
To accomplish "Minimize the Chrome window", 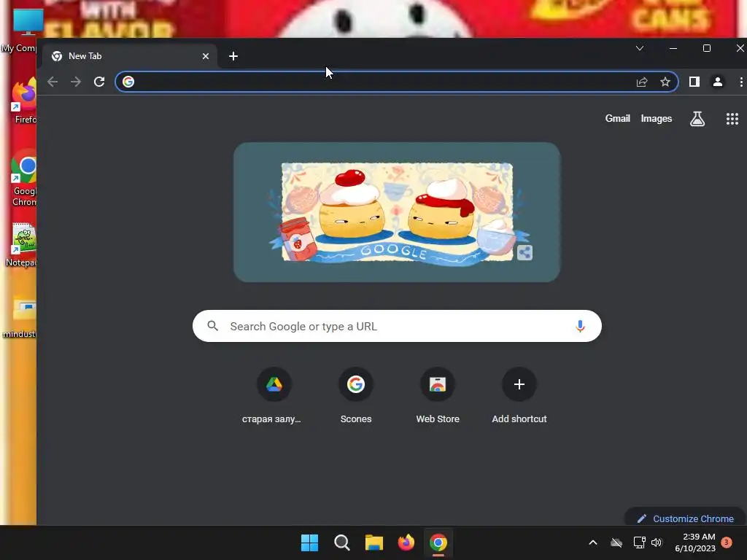I will (673, 48).
